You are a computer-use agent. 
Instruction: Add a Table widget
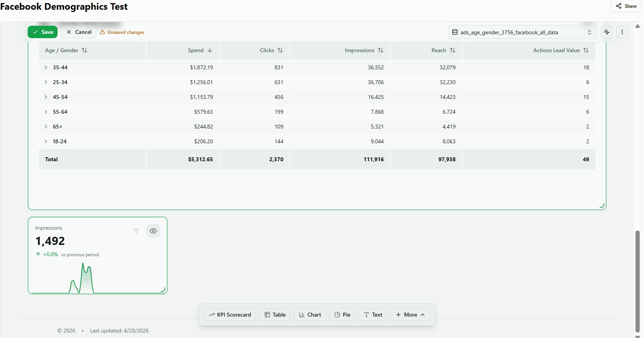(275, 315)
